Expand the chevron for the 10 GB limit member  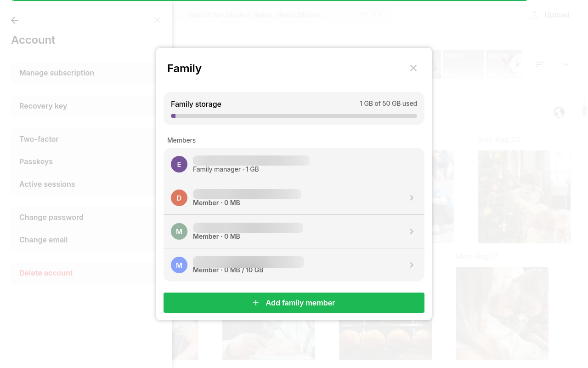(x=412, y=265)
